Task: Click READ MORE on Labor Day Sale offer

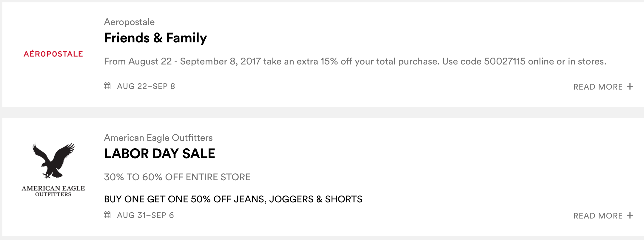Action: click(598, 216)
